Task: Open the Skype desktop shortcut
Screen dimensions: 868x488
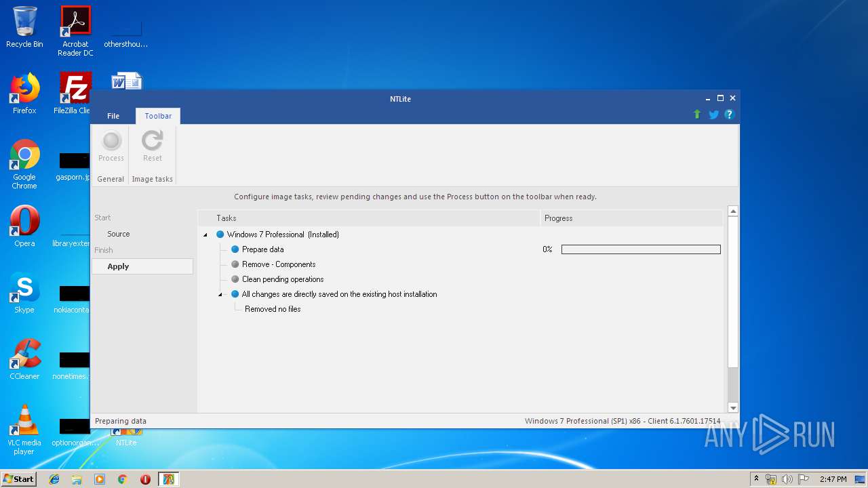Action: coord(24,293)
